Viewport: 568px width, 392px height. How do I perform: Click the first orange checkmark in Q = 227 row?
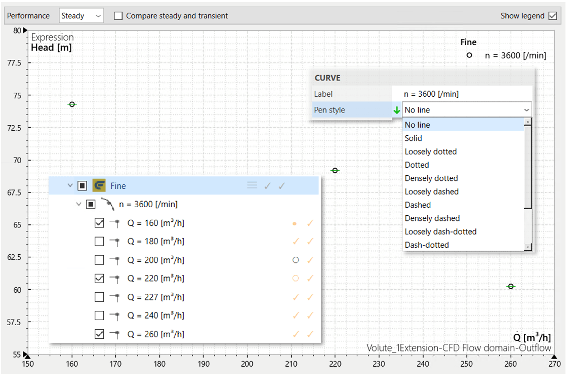point(296,297)
